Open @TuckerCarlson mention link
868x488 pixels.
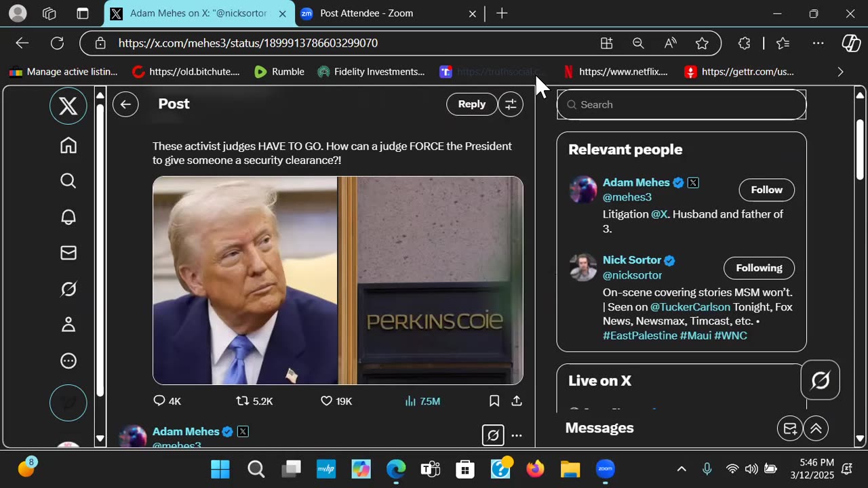point(690,307)
